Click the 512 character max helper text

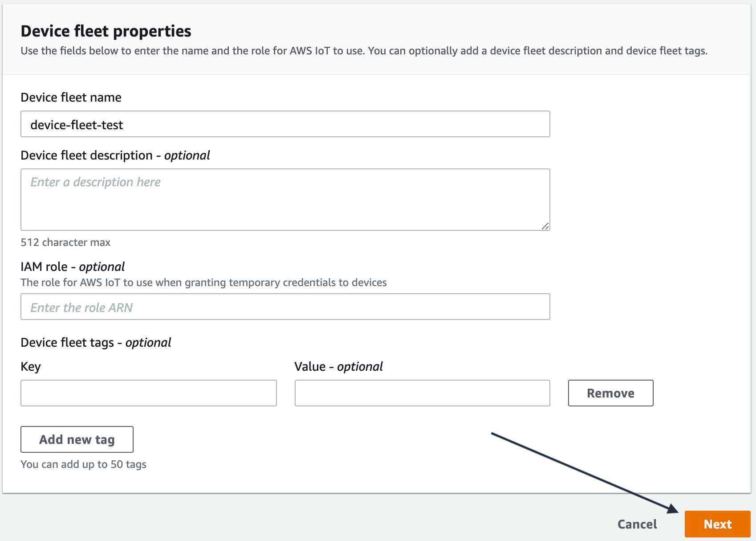pos(65,242)
